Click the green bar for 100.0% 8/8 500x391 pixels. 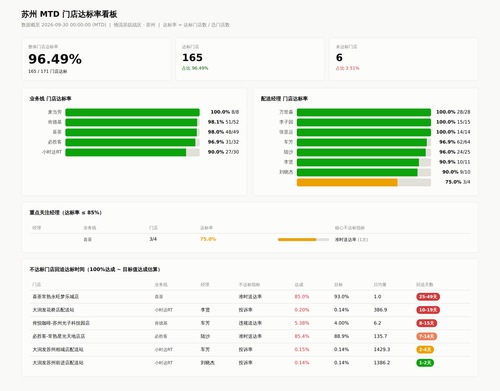[x=132, y=112]
